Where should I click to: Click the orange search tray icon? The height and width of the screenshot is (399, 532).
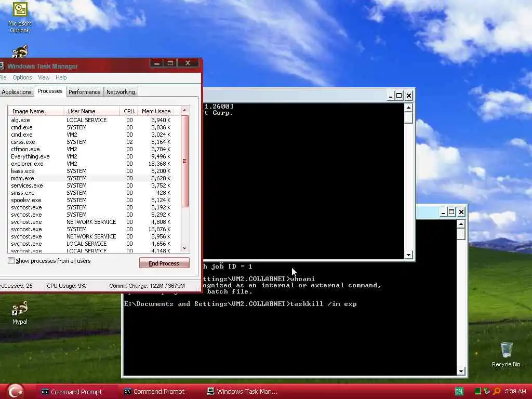[497, 392]
